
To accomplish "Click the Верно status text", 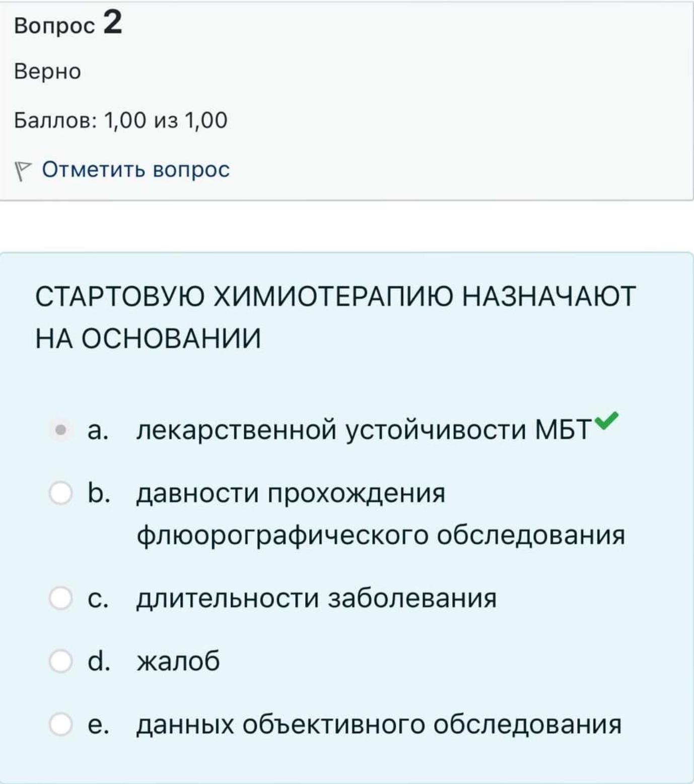I will tap(47, 72).
